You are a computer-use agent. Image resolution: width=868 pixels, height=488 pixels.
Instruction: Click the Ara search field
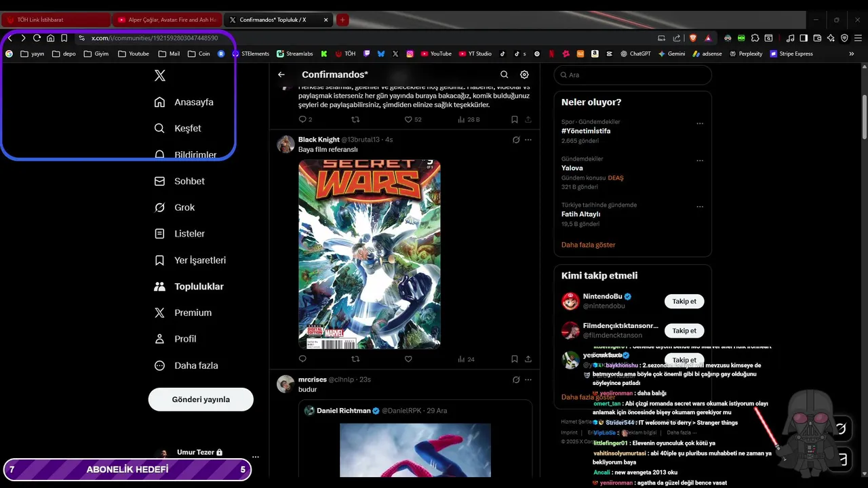pyautogui.click(x=633, y=75)
